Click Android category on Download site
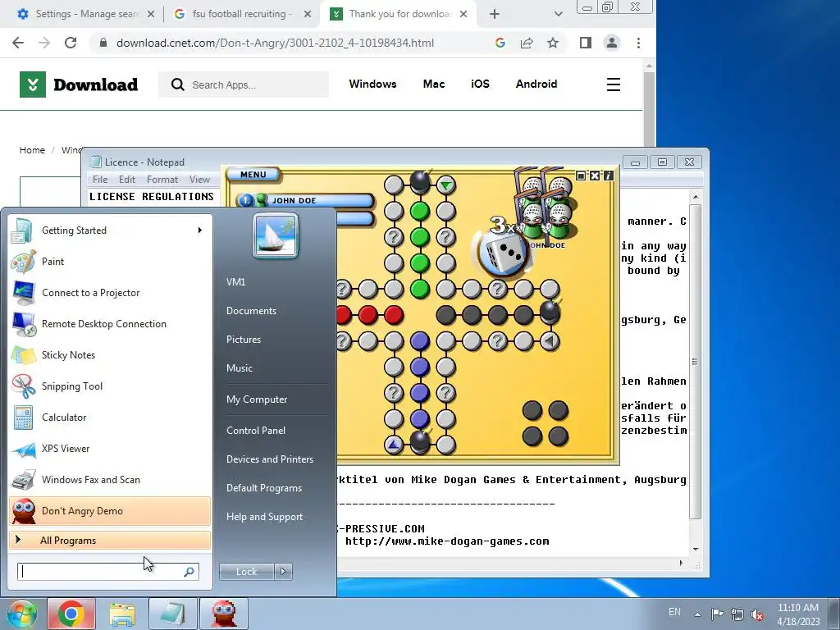840x630 pixels. point(536,84)
